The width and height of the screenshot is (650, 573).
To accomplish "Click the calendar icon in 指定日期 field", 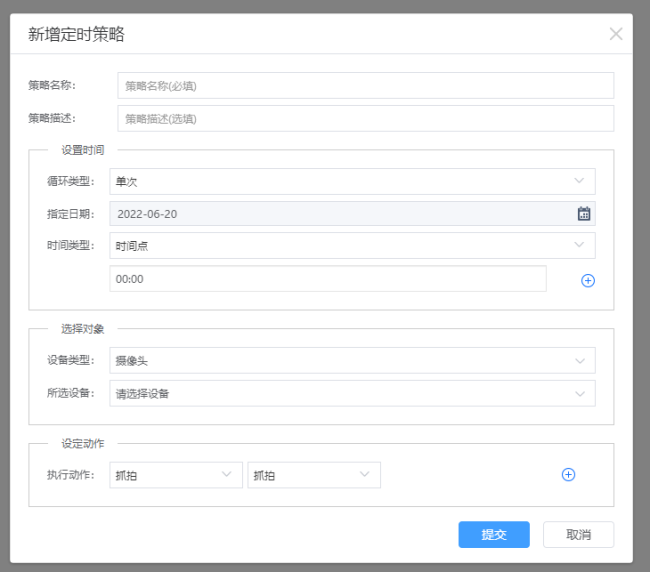I will coord(584,213).
